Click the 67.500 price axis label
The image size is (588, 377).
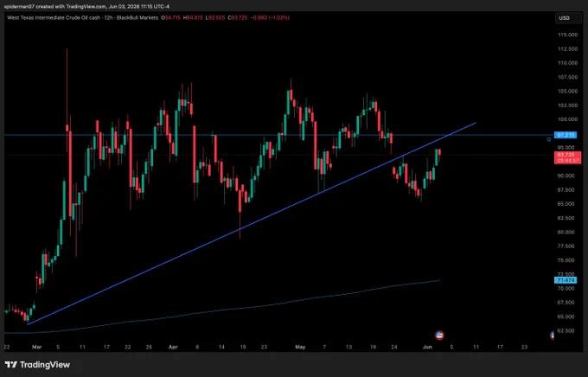(x=567, y=303)
